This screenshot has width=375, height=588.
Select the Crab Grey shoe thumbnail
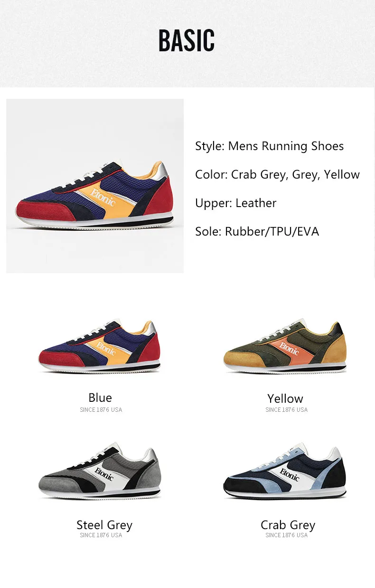pos(285,472)
